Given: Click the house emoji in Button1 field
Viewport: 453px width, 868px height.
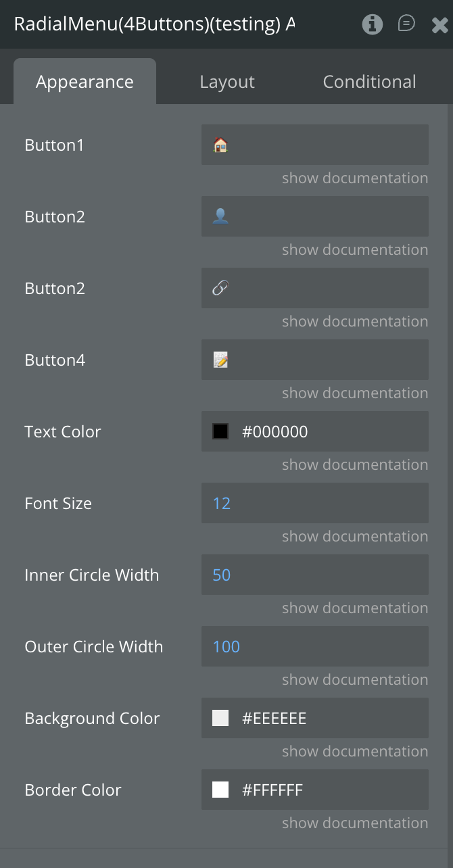Looking at the screenshot, I should (220, 145).
